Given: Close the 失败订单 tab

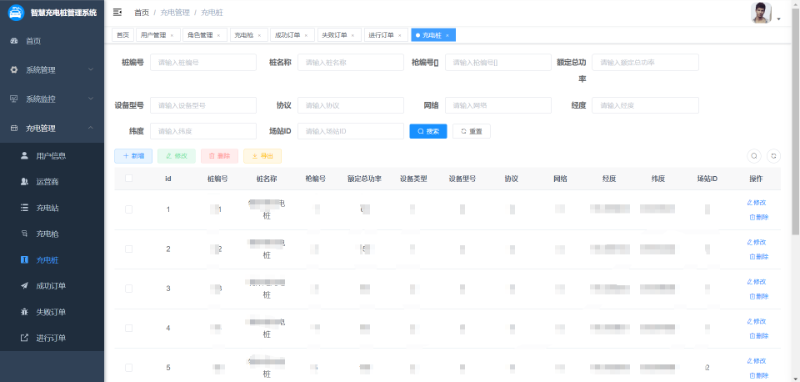Looking at the screenshot, I should (x=353, y=35).
